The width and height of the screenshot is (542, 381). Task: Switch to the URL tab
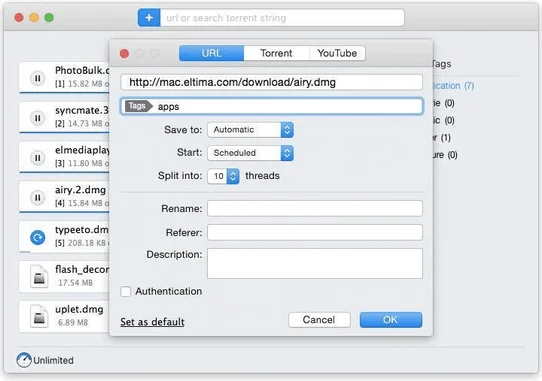pyautogui.click(x=212, y=53)
